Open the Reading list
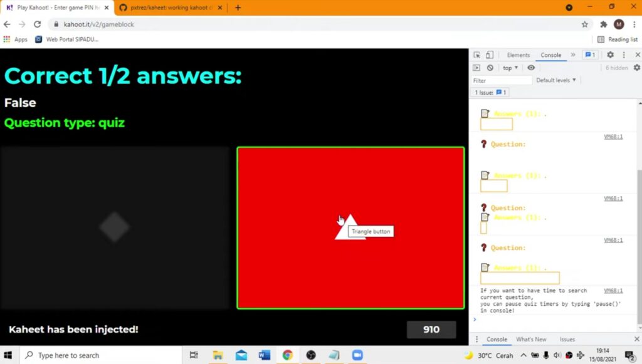642x364 pixels. pyautogui.click(x=618, y=39)
